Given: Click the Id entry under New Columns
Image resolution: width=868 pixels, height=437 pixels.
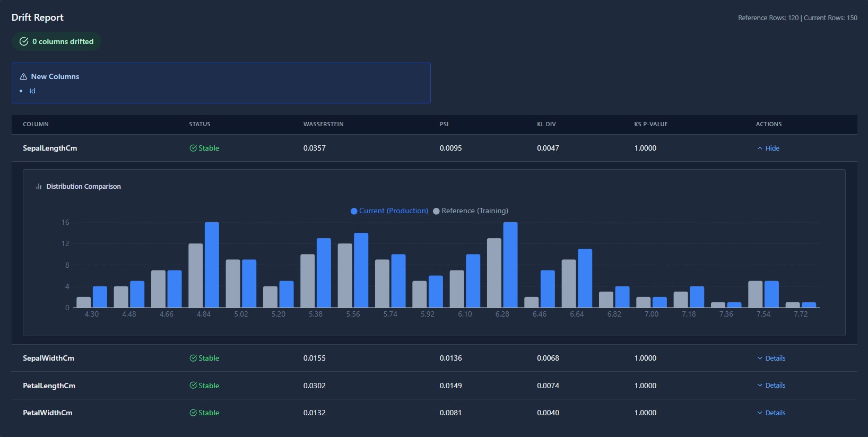Looking at the screenshot, I should click(x=32, y=91).
